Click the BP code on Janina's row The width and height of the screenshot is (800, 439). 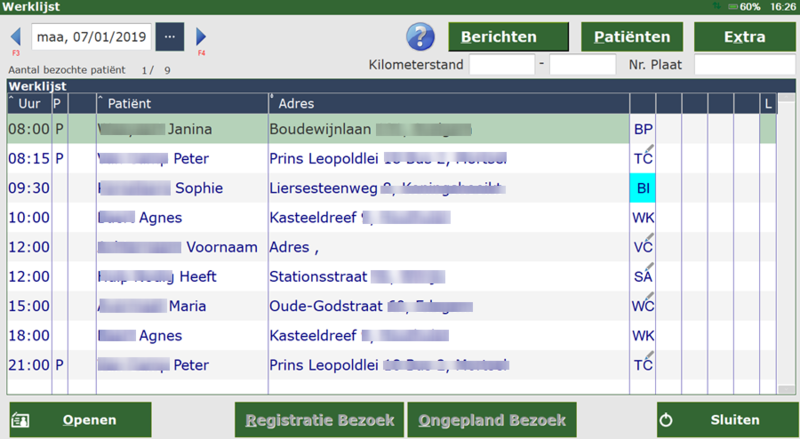click(642, 130)
